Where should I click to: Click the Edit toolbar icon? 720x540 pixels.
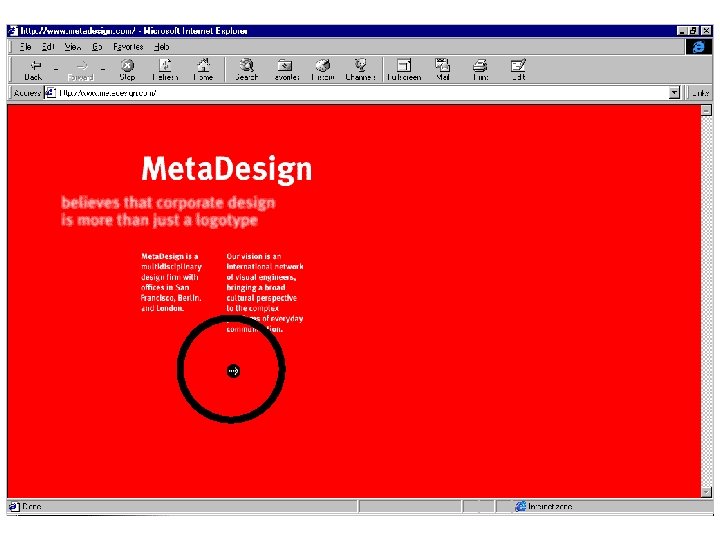point(518,70)
